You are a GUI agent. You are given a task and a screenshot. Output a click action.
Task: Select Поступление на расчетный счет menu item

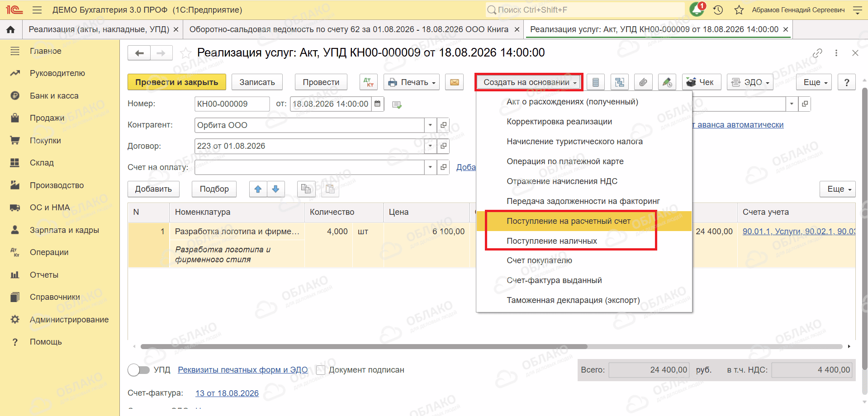click(x=568, y=221)
